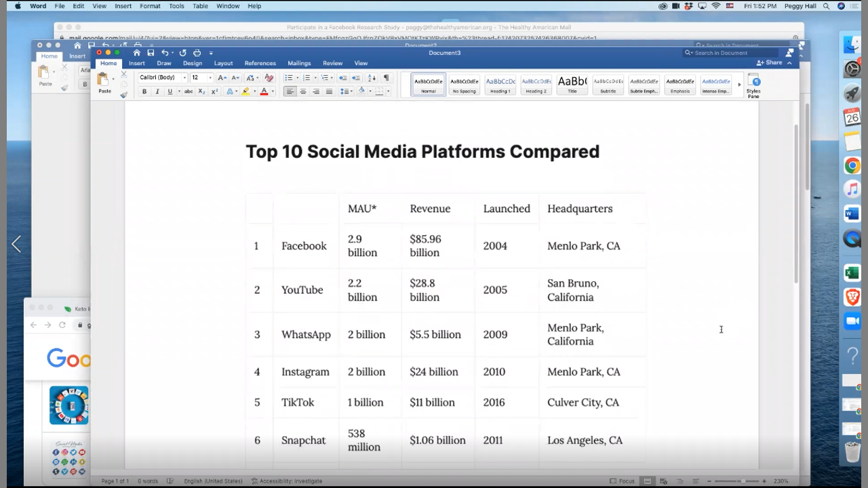Click the Save icon in title bar
Viewport: 868px width, 488px height.
click(151, 53)
